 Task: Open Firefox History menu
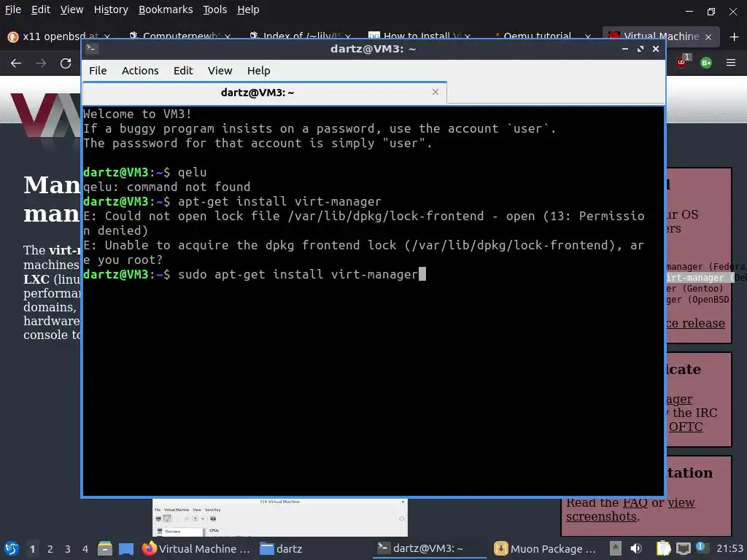[111, 9]
